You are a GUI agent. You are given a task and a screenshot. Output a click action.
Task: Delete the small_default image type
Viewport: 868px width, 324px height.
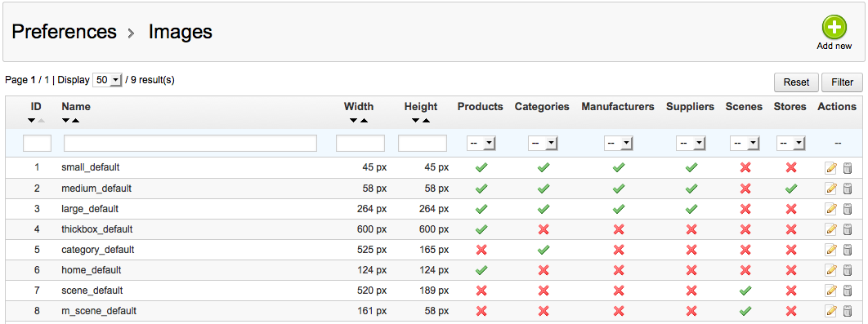click(x=847, y=167)
